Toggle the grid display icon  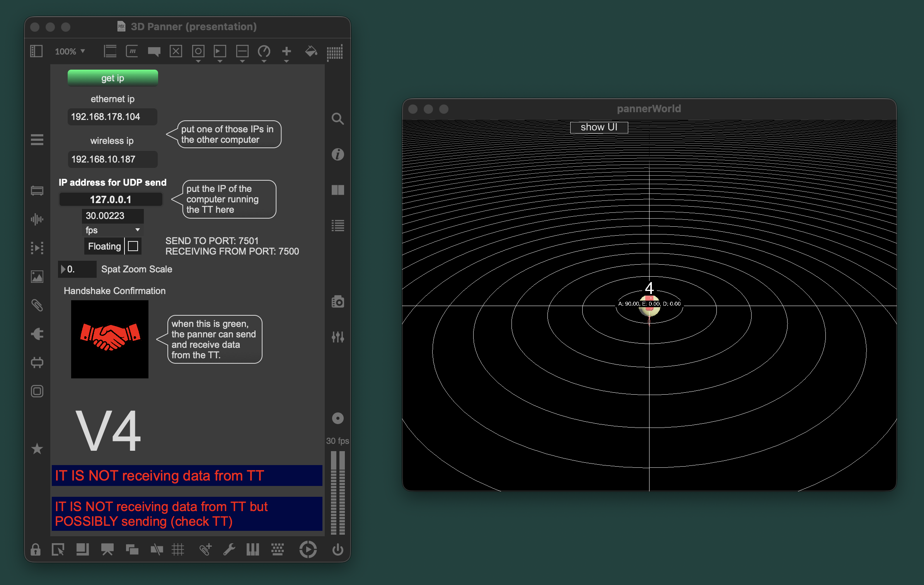tap(178, 549)
